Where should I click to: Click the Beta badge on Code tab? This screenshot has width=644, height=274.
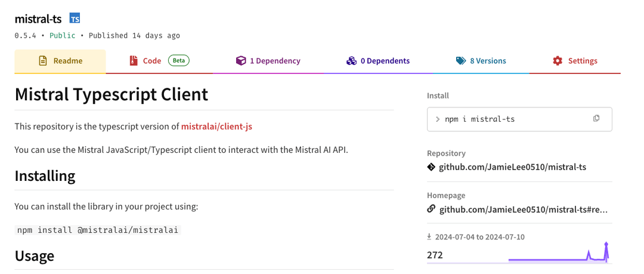point(179,60)
